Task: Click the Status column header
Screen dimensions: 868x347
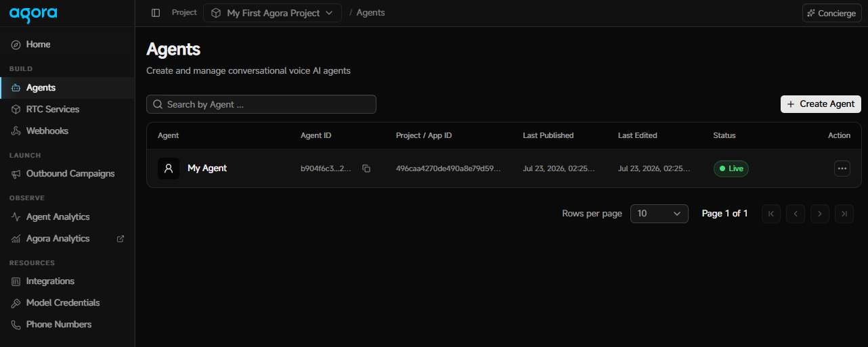Action: tap(724, 135)
